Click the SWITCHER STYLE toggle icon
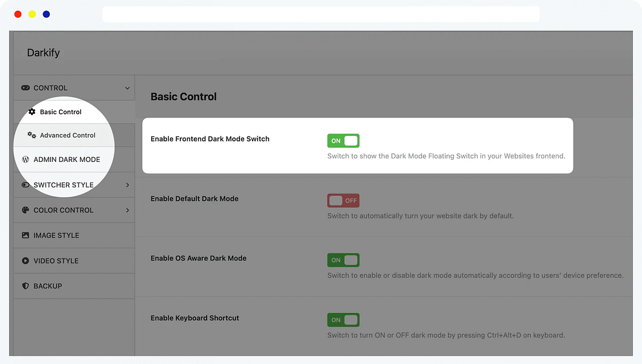Image resolution: width=642 pixels, height=364 pixels. (x=26, y=185)
